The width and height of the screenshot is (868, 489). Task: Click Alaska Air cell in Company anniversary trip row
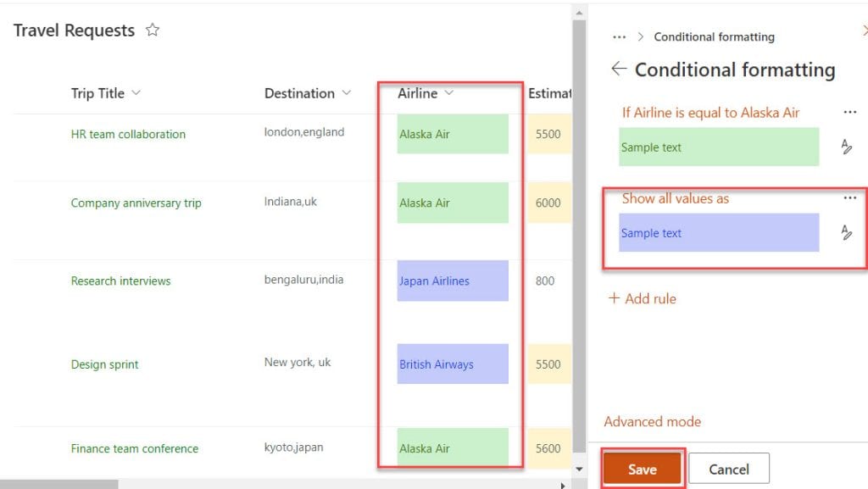click(453, 203)
